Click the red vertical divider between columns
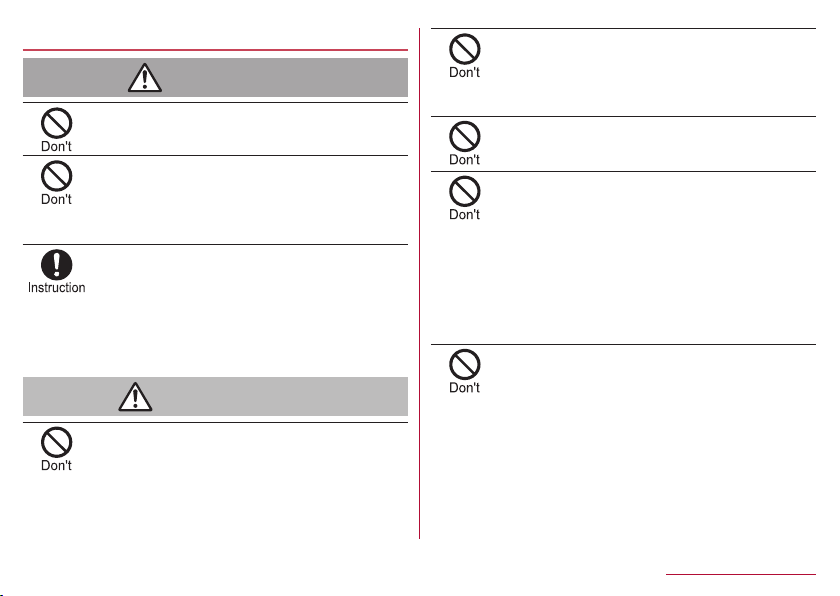The width and height of the screenshot is (840, 596). 419,283
